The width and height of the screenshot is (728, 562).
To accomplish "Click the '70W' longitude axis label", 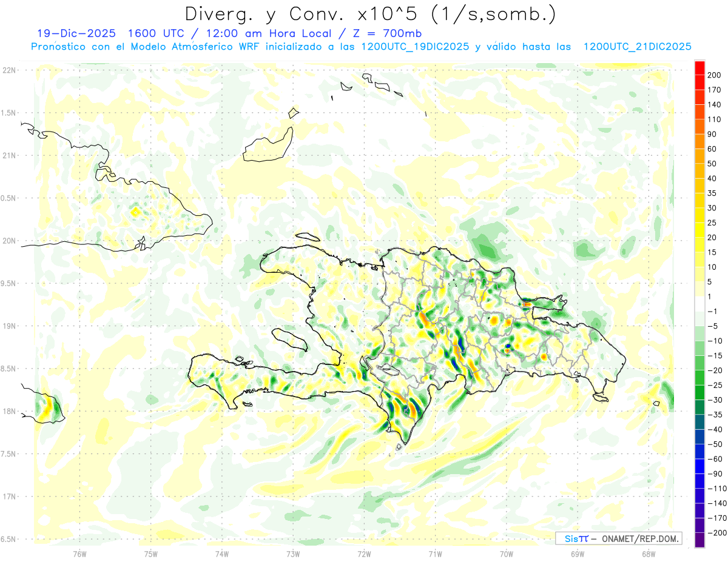I will pyautogui.click(x=507, y=554).
